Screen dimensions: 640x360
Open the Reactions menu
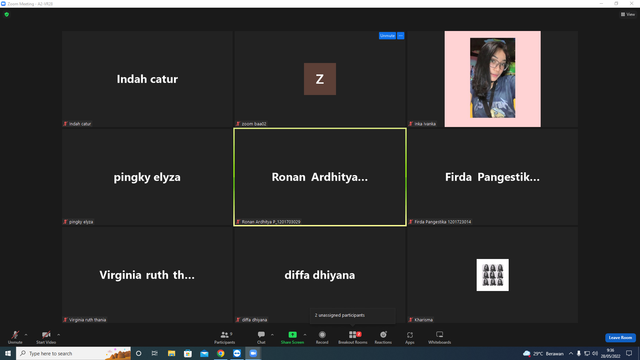pos(383,337)
